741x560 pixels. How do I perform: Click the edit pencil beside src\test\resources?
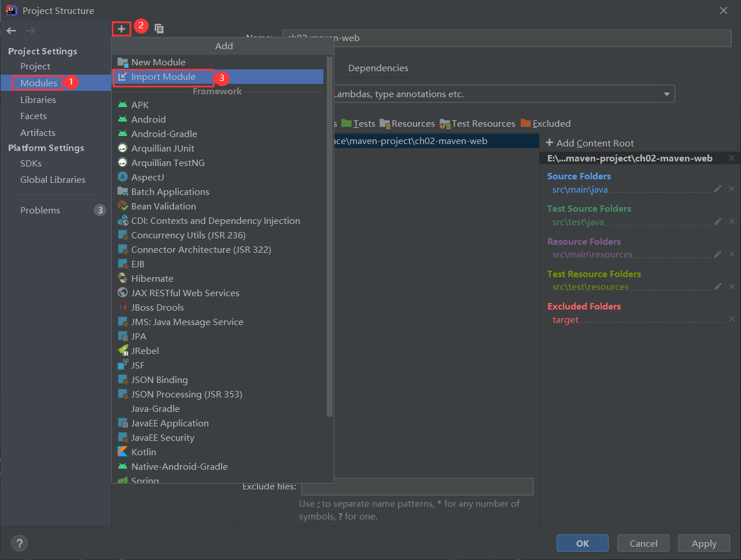click(x=717, y=286)
